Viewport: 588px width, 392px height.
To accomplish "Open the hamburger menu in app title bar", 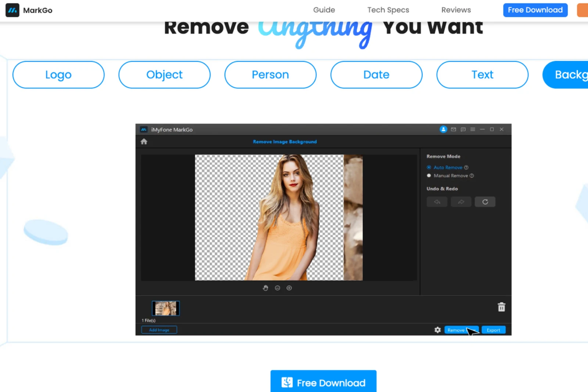I will 473,129.
